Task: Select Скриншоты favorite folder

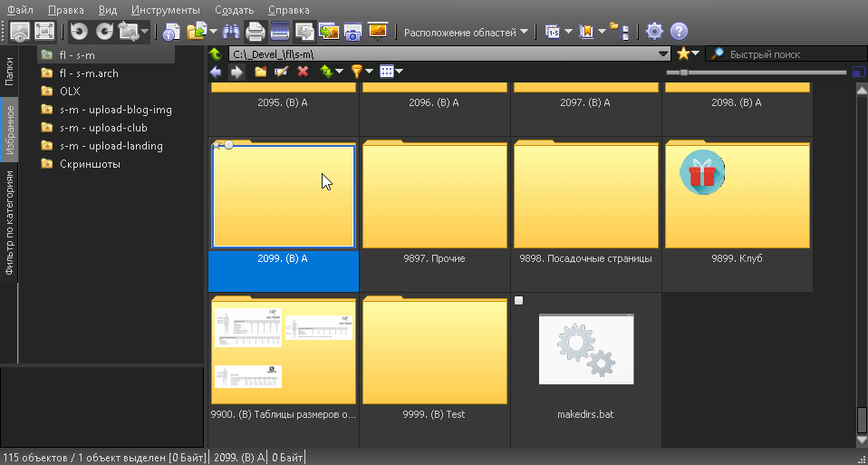Action: 90,164
